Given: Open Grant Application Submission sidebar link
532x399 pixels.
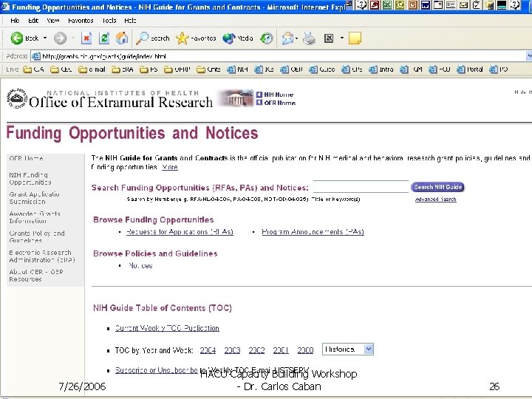Looking at the screenshot, I should tap(34, 198).
